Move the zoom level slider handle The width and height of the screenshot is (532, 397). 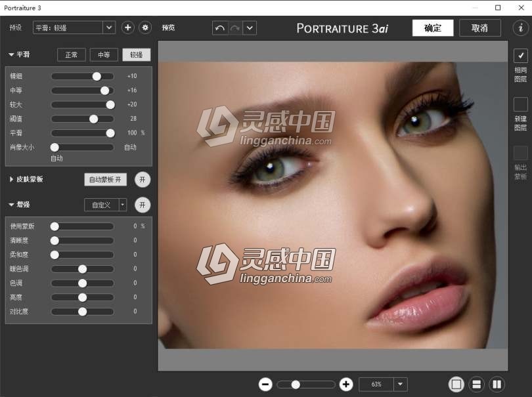click(296, 385)
